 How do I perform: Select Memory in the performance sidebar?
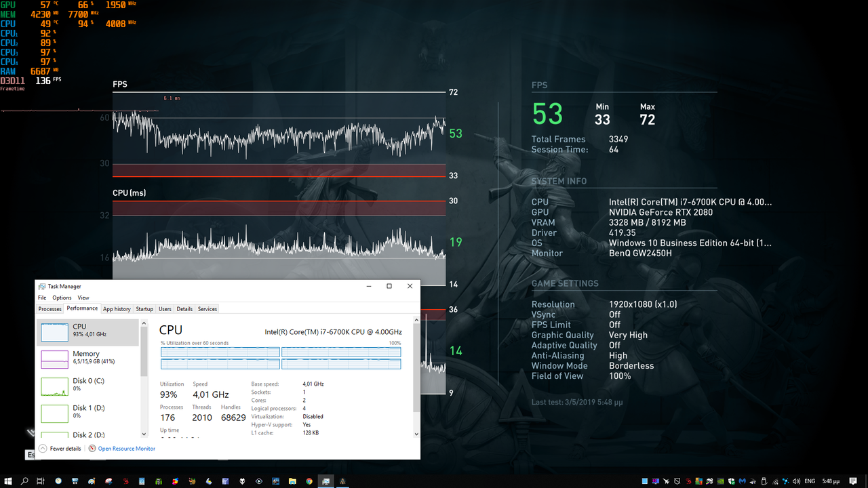[x=88, y=359]
